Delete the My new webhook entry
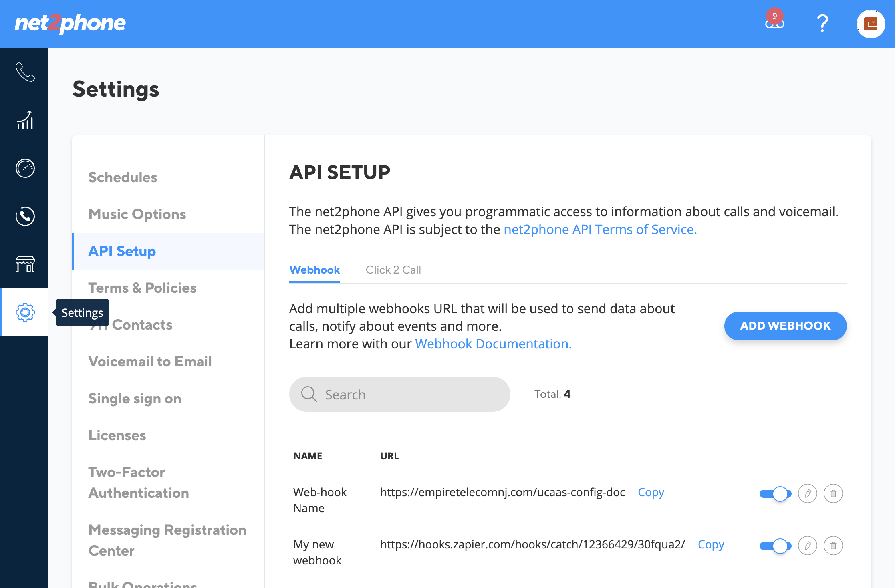 [x=833, y=546]
